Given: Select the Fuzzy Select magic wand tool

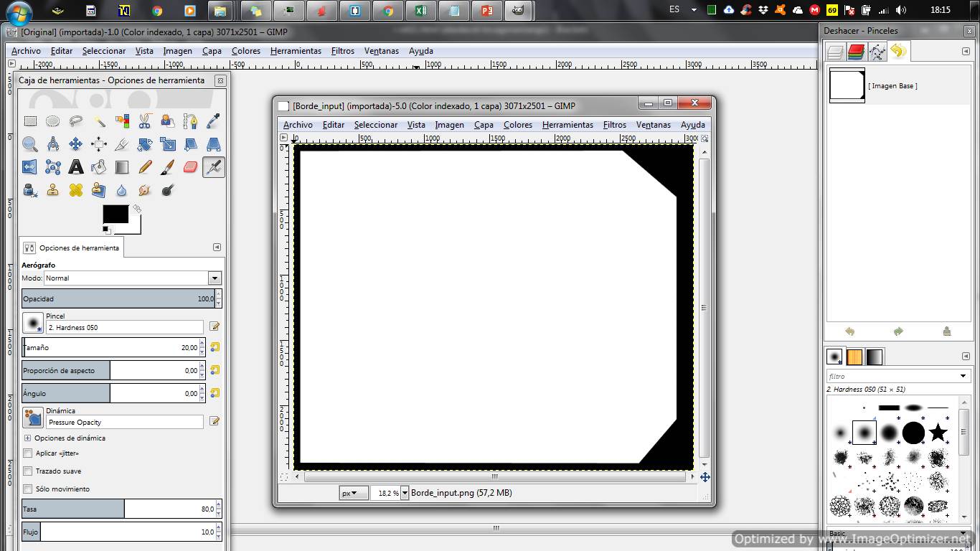Looking at the screenshot, I should pyautogui.click(x=99, y=121).
